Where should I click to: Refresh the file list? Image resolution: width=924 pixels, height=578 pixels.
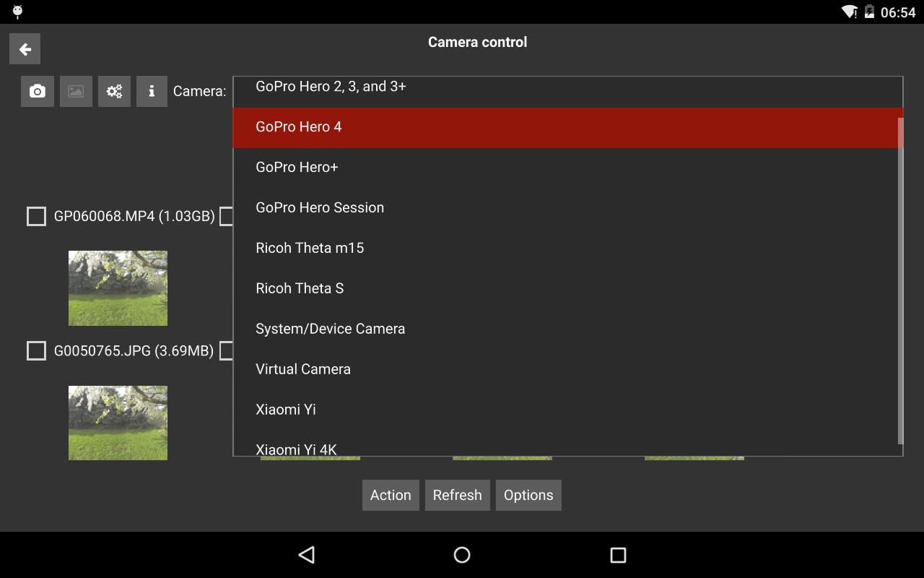tap(457, 495)
